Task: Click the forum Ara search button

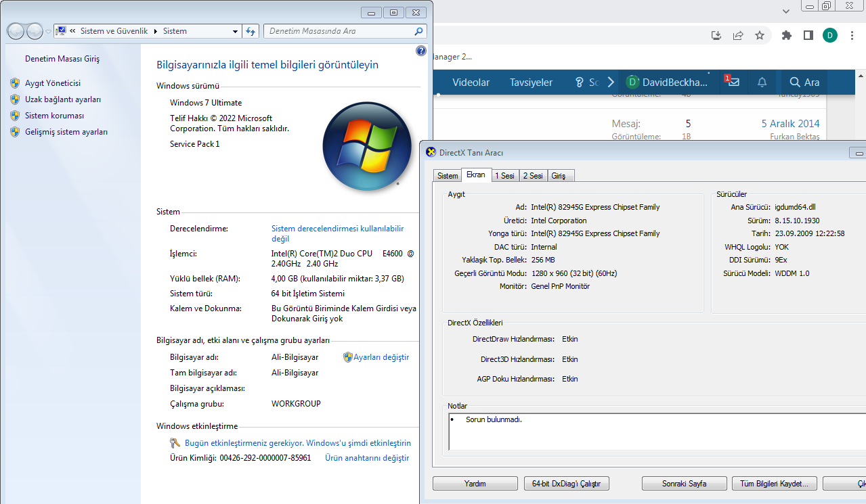Action: [804, 82]
